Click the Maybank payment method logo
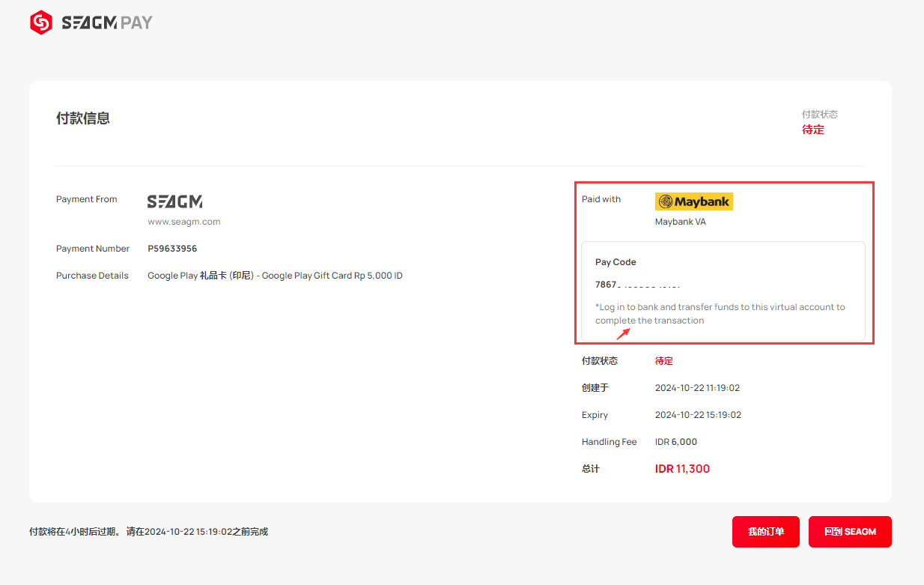This screenshot has width=924, height=585. [694, 201]
